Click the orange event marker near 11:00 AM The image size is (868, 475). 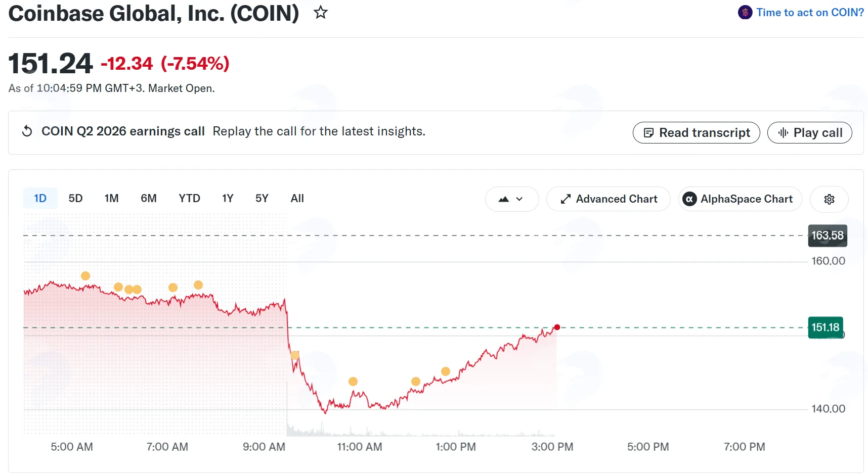coord(353,382)
